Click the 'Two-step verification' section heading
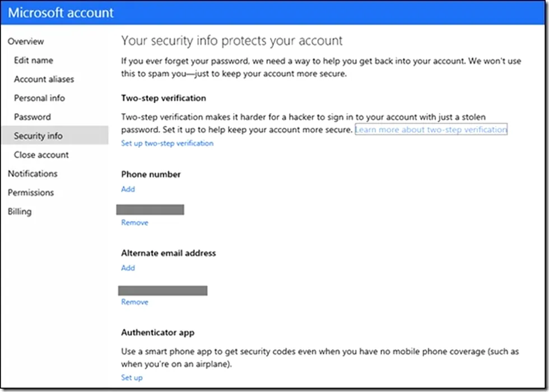This screenshot has width=549, height=392. (164, 98)
